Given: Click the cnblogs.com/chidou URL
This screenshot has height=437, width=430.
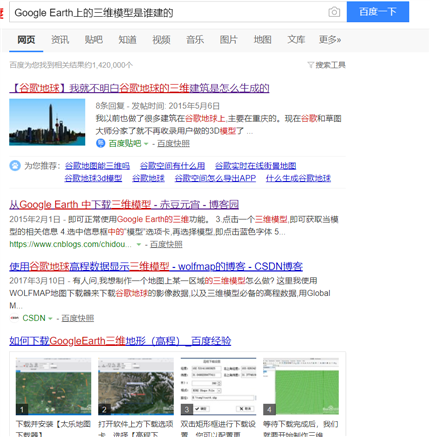Looking at the screenshot, I should coord(70,244).
